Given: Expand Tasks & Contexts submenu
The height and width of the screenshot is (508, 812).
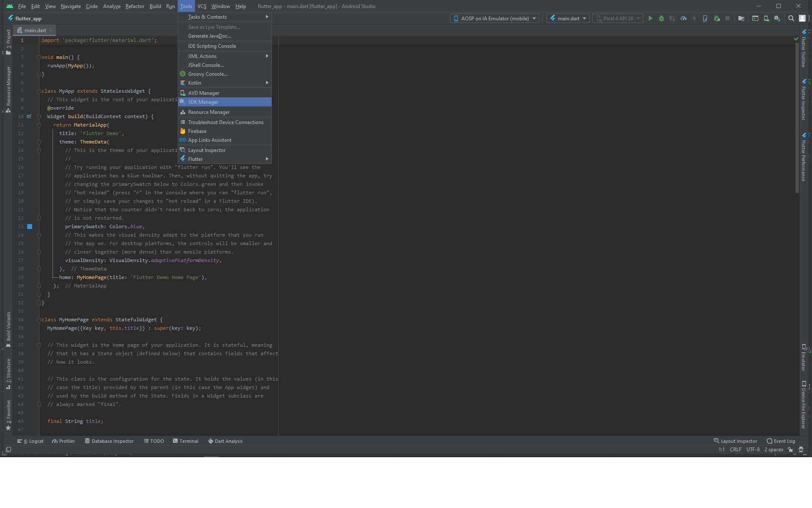Looking at the screenshot, I should coord(225,17).
